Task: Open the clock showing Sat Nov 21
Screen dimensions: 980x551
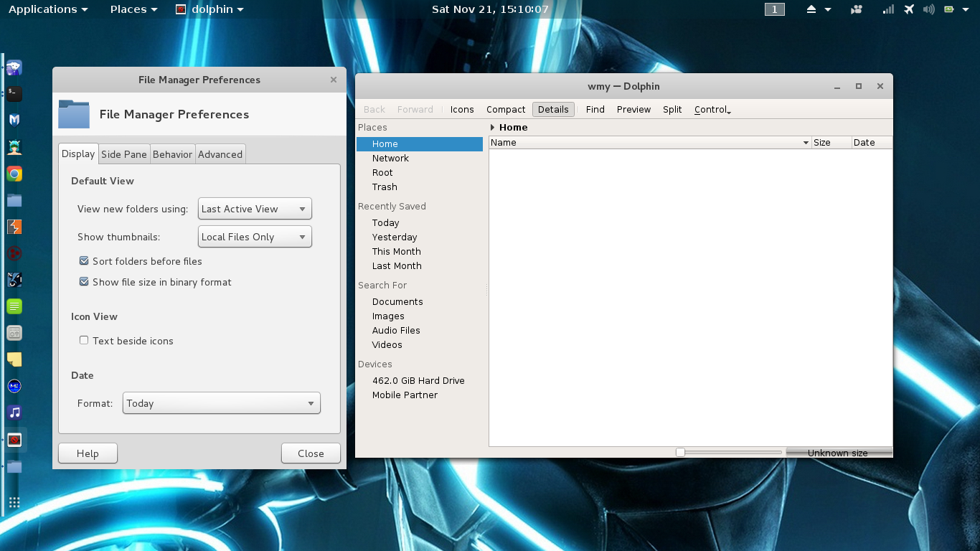Action: click(x=490, y=9)
